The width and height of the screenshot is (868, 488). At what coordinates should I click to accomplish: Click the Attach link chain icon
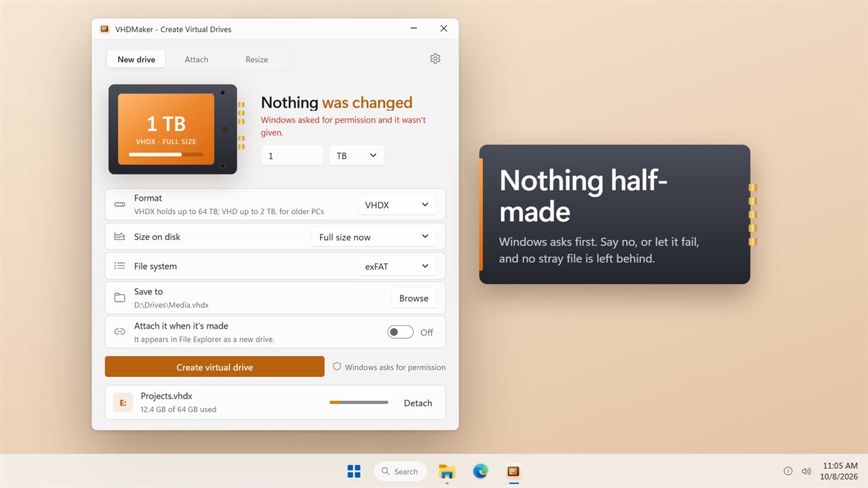coord(120,331)
